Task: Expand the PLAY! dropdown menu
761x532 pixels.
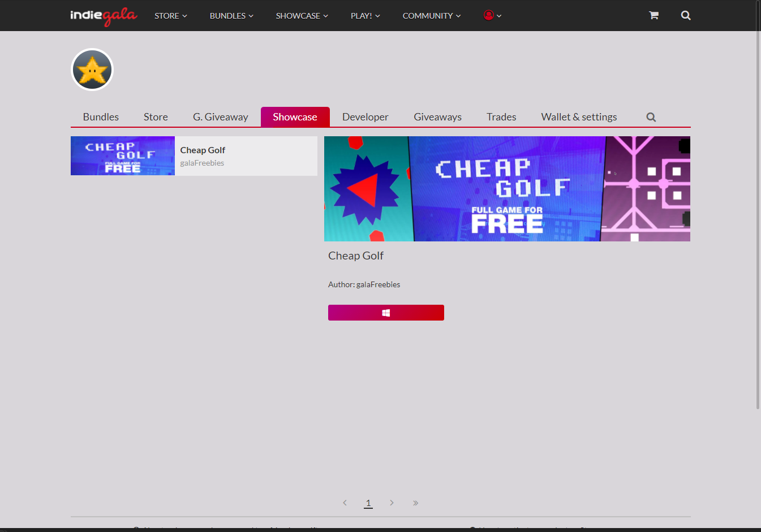Action: tap(366, 16)
